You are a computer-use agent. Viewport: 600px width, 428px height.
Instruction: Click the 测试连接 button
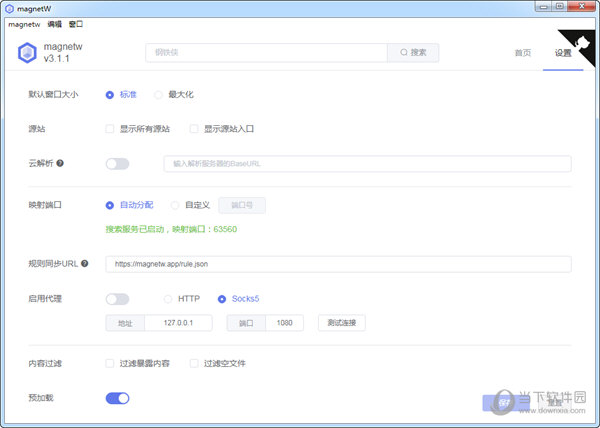[342, 323]
